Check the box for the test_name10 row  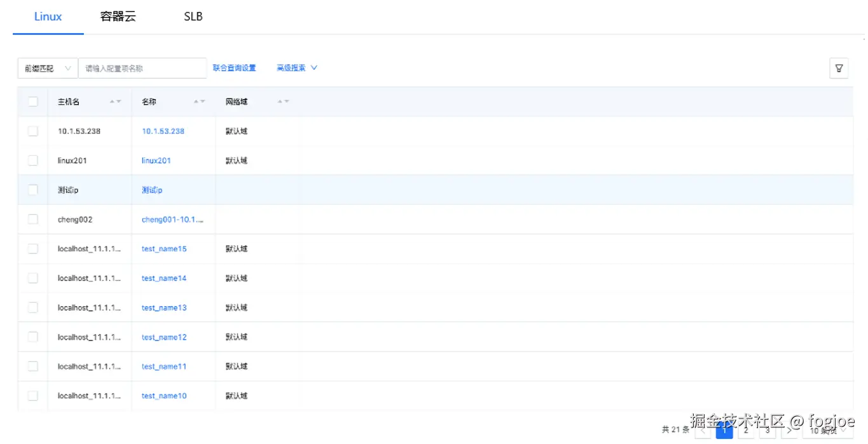pos(33,396)
